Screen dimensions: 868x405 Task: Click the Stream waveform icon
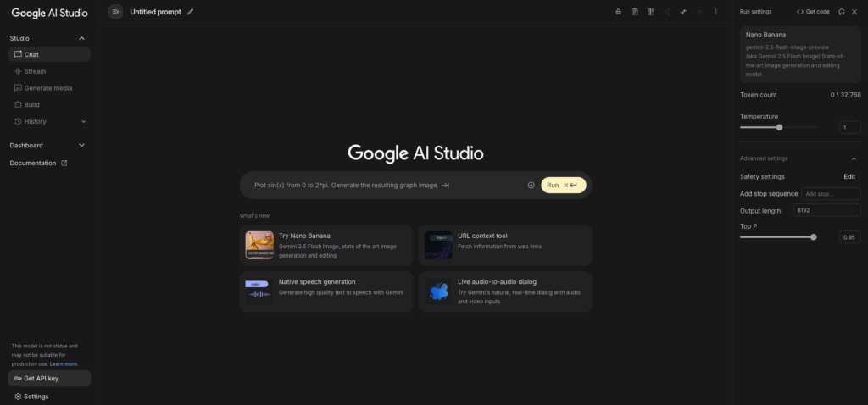(x=18, y=71)
